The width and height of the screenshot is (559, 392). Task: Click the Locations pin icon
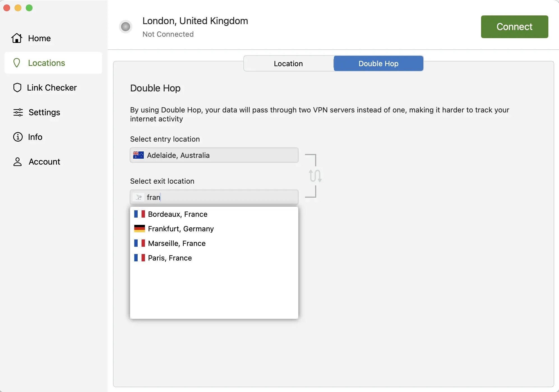(17, 63)
